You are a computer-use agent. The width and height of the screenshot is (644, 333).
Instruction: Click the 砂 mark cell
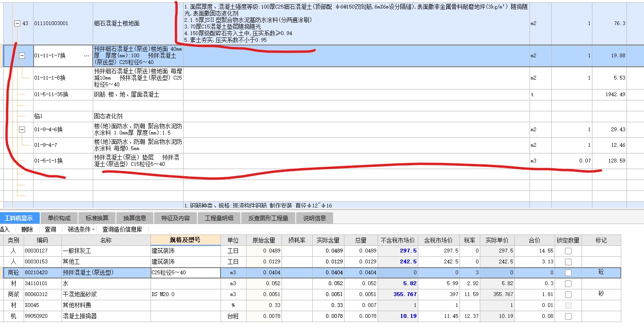(601, 294)
